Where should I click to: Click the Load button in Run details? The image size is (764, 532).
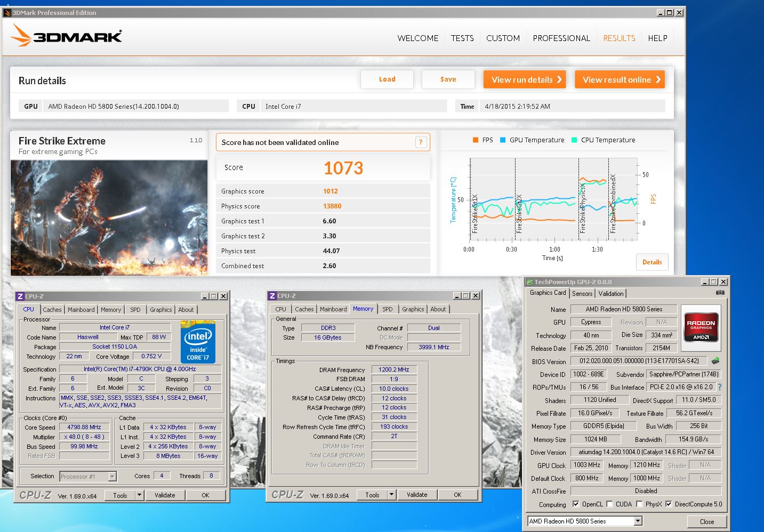tap(387, 79)
